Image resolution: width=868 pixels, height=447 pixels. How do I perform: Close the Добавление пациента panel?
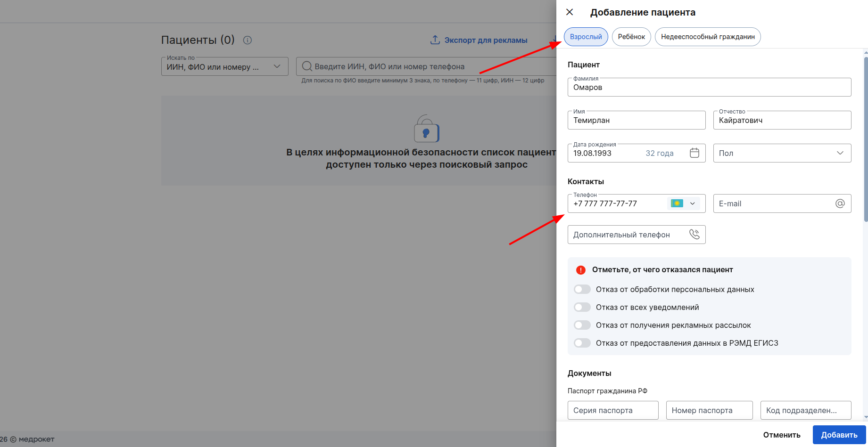pos(570,12)
